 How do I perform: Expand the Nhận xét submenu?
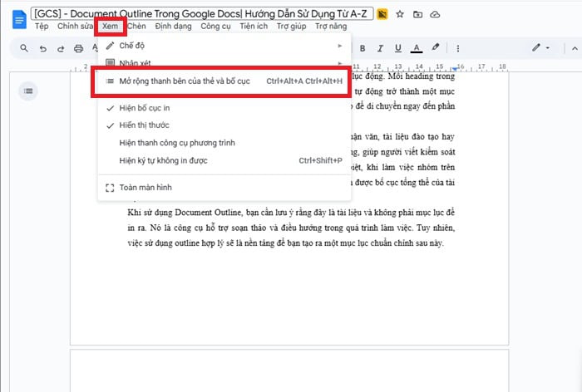(224, 62)
